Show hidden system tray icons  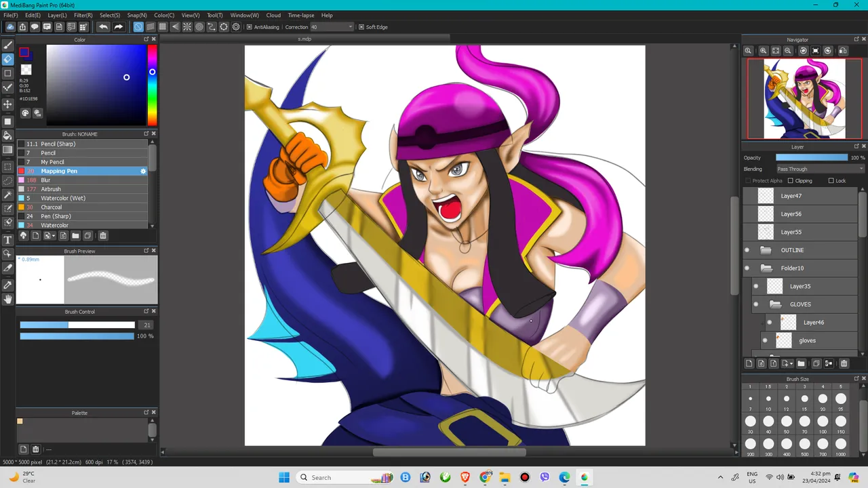720,477
